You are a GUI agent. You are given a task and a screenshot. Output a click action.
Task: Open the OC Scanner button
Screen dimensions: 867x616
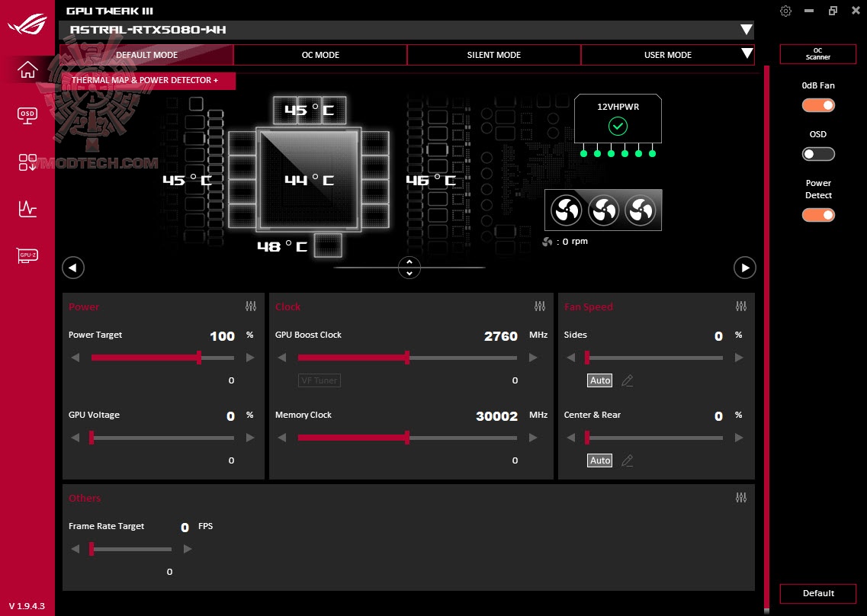[817, 53]
